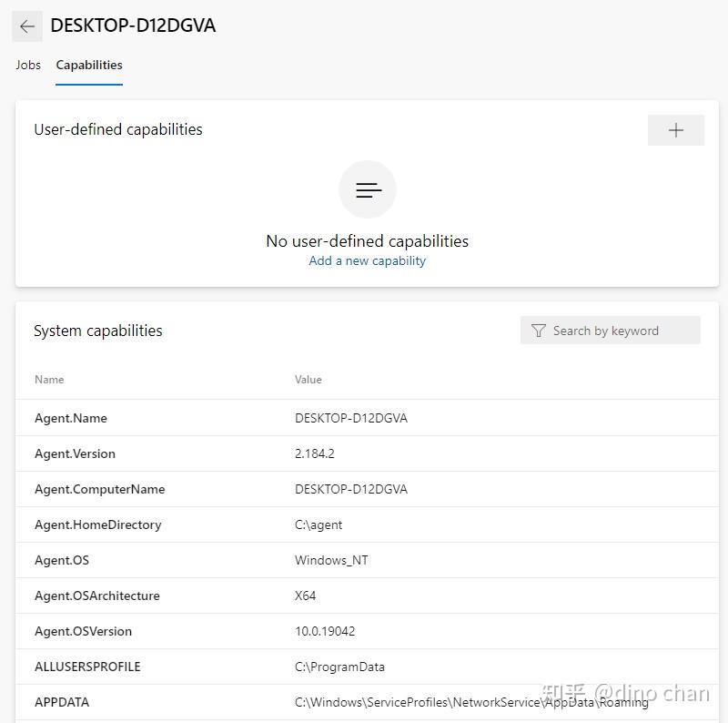
Task: Select the Agent.ComputerName row
Action: click(99, 489)
